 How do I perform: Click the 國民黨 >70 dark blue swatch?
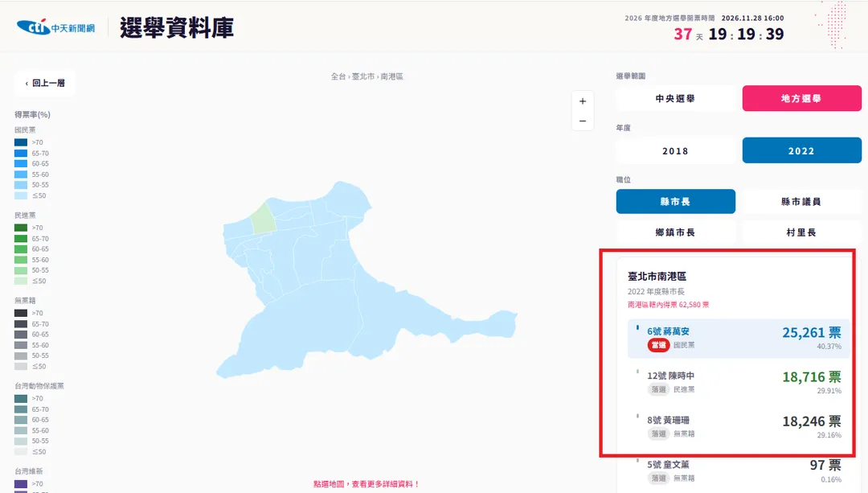click(x=21, y=142)
